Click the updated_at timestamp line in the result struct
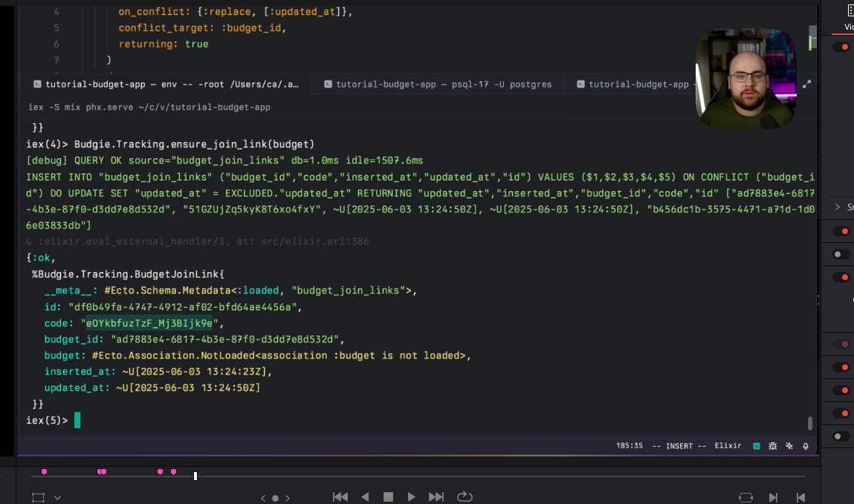 click(152, 388)
